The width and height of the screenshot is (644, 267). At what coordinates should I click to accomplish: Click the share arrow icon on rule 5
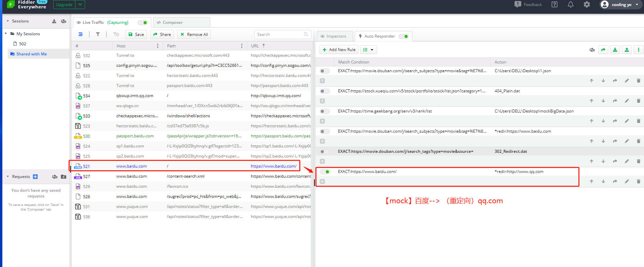click(x=615, y=161)
